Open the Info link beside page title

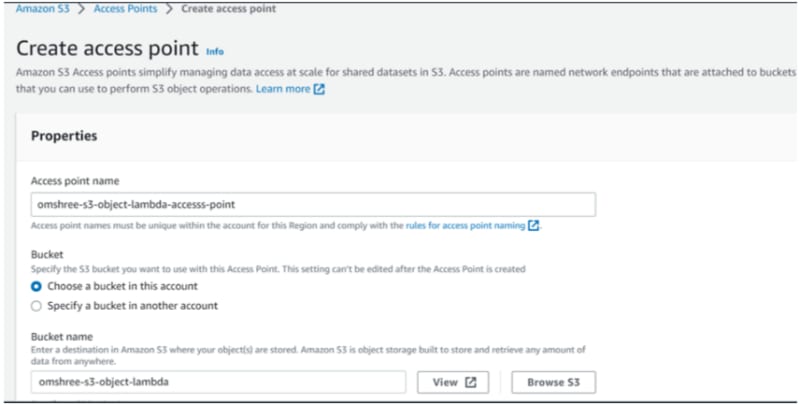point(215,52)
